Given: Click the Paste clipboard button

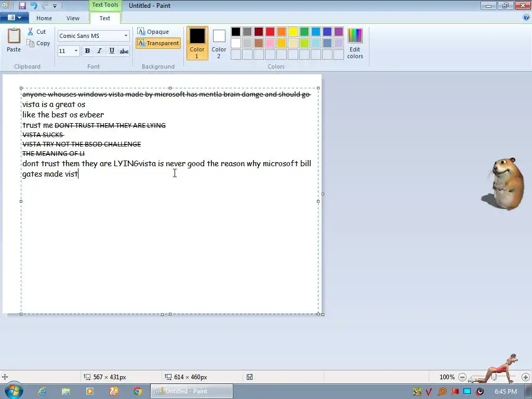Looking at the screenshot, I should pos(14,40).
